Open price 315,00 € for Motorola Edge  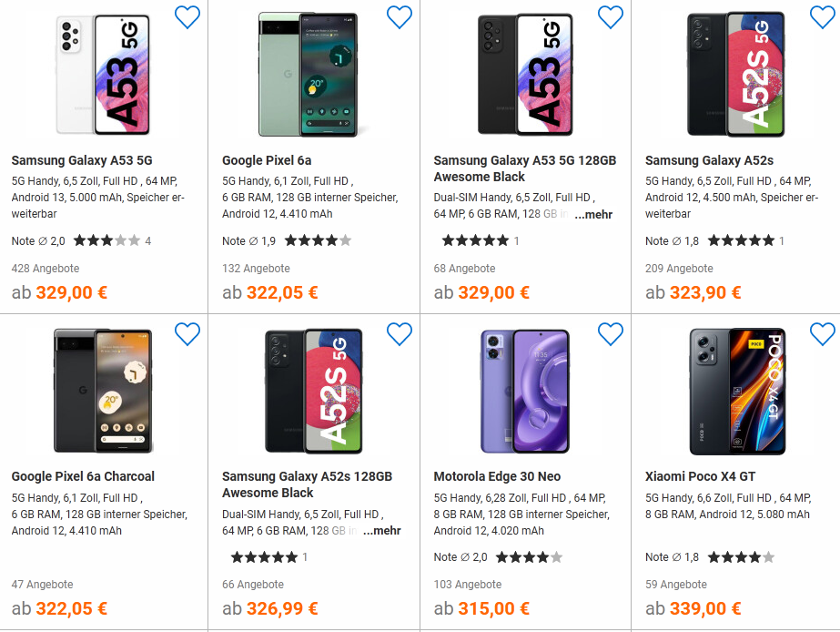(x=496, y=608)
